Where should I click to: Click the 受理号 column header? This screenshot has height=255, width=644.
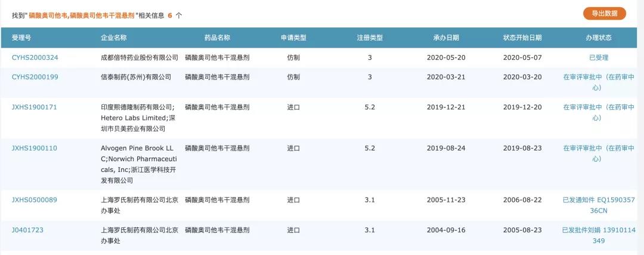tap(21, 38)
